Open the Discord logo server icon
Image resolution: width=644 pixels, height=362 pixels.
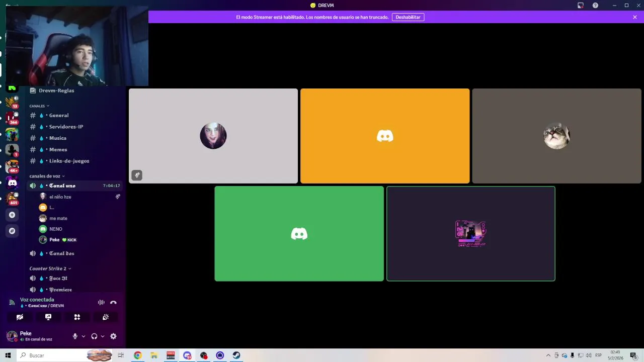click(x=12, y=183)
